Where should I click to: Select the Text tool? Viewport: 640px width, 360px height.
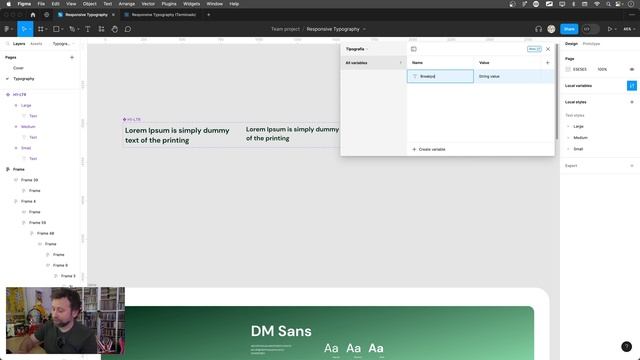[x=88, y=29]
